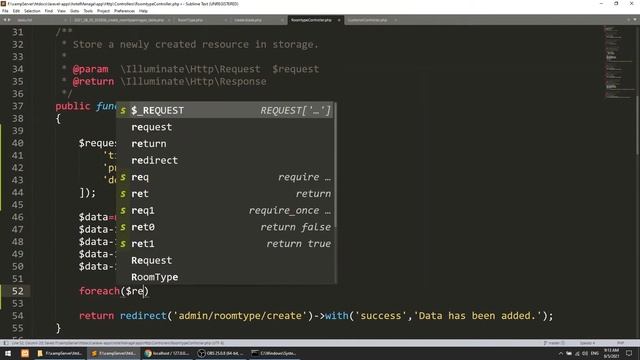Open Chrome localhost taskbar window
Image resolution: width=640 pixels, height=360 pixels.
[167, 353]
